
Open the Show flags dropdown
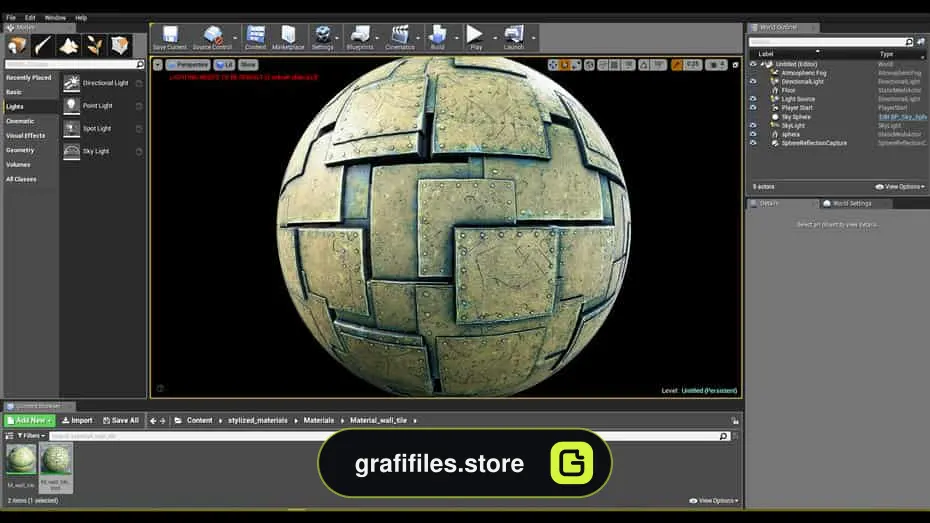[248, 65]
